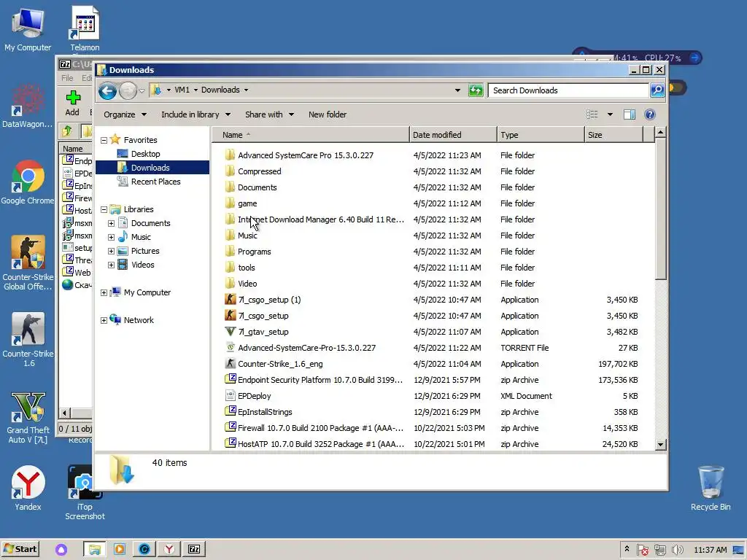
Task: Open Yandex browser desktop icon
Action: (x=28, y=488)
